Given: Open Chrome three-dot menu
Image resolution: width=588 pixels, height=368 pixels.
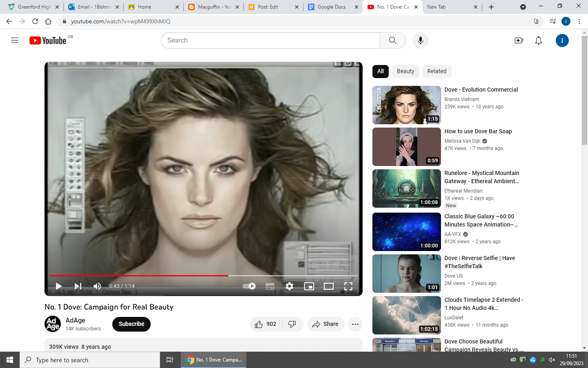Looking at the screenshot, I should tap(579, 21).
